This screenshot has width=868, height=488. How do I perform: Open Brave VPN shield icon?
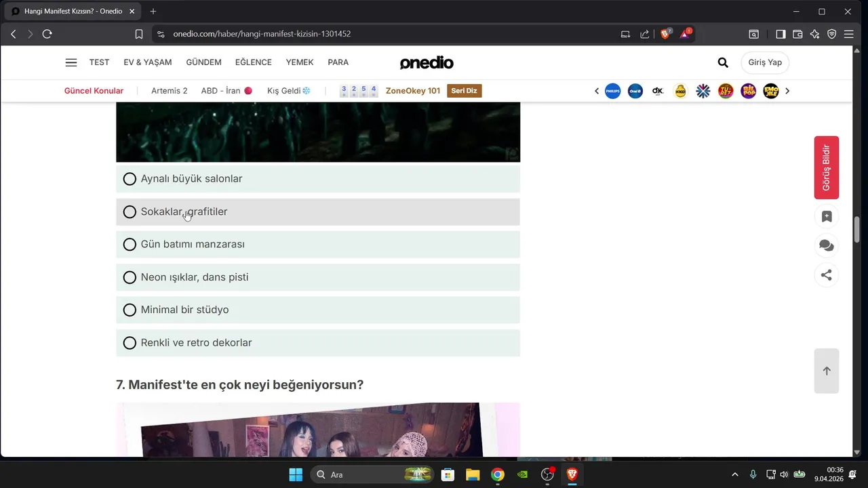point(831,34)
